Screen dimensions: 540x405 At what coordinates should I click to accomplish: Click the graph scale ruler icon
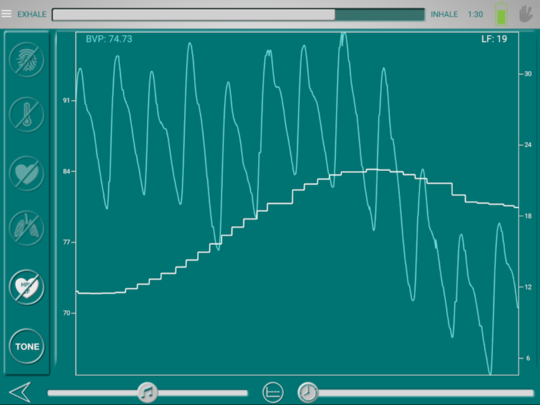click(x=273, y=392)
